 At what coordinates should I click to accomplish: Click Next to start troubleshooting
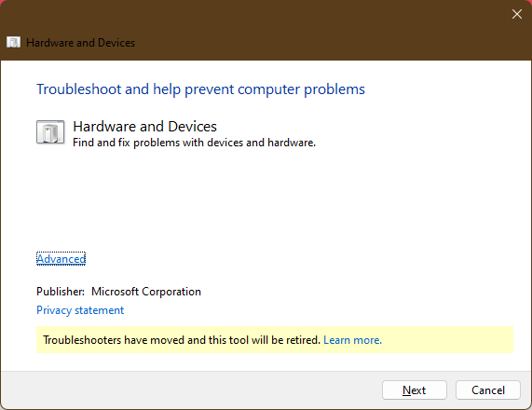point(415,390)
